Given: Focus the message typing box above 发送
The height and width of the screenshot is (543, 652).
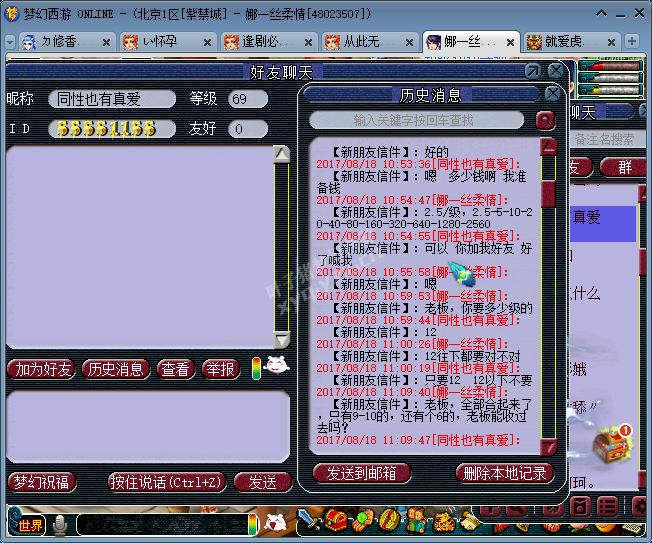Looking at the screenshot, I should click(x=148, y=426).
